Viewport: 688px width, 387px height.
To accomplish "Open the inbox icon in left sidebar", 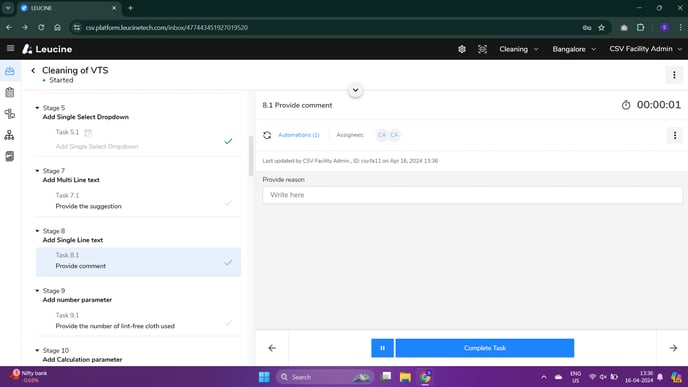I will pos(10,71).
